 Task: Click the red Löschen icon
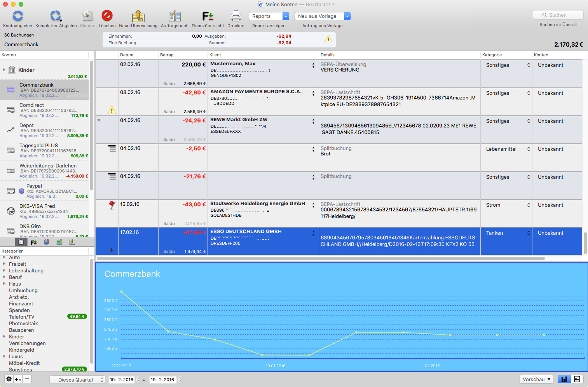point(107,16)
